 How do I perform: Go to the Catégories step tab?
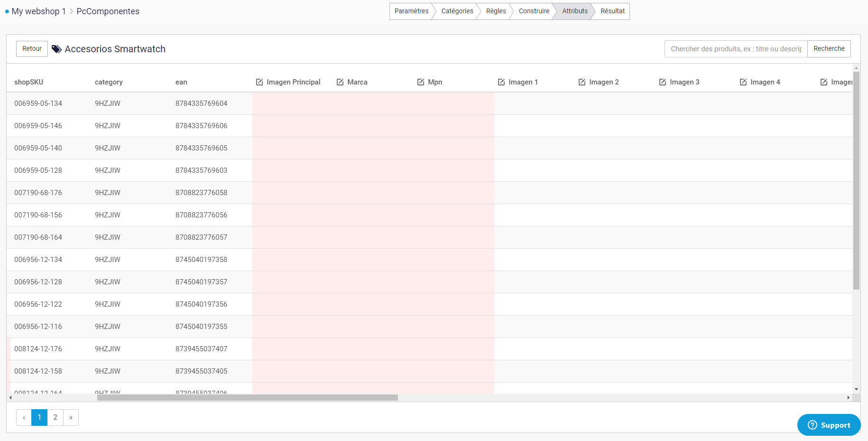point(457,11)
